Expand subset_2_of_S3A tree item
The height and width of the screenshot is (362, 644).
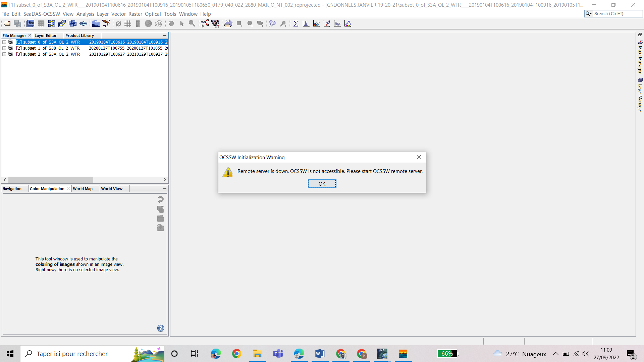[x=5, y=54]
